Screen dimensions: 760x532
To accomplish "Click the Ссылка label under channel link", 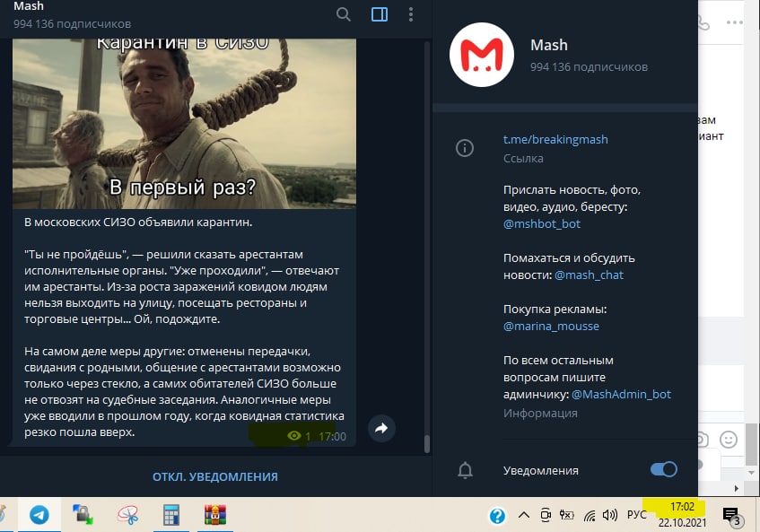I will pos(523,159).
